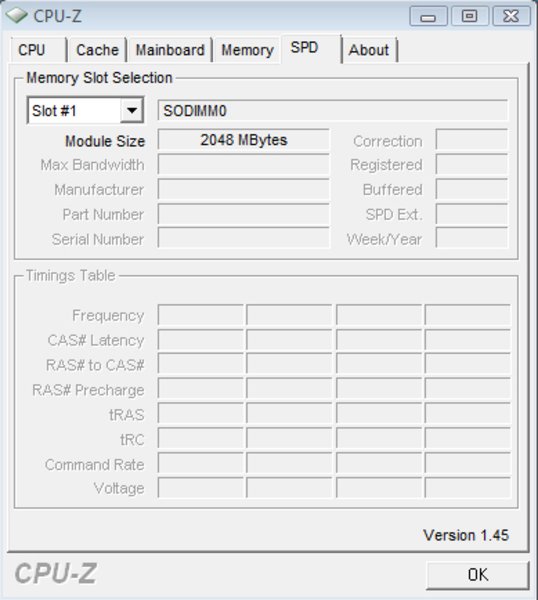Click the first Frequency timing cell
This screenshot has width=538, height=600.
point(201,315)
